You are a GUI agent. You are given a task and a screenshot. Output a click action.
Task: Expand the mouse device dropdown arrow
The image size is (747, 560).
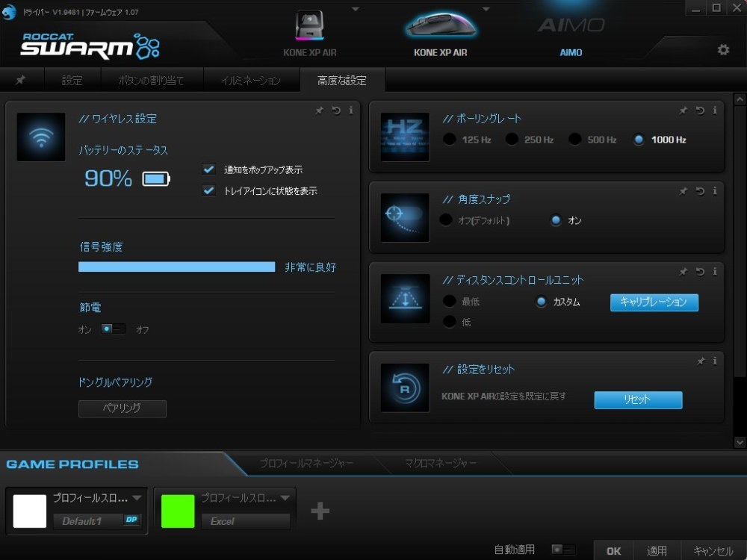tap(486, 9)
